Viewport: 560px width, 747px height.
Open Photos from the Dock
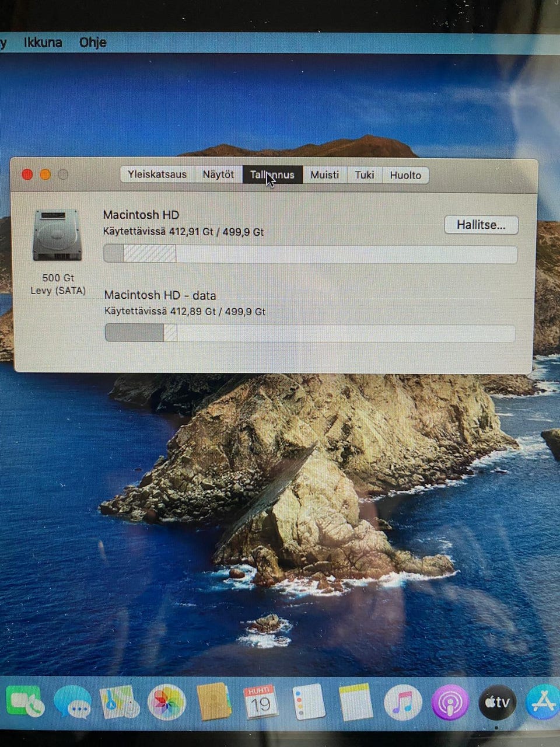[x=167, y=702]
